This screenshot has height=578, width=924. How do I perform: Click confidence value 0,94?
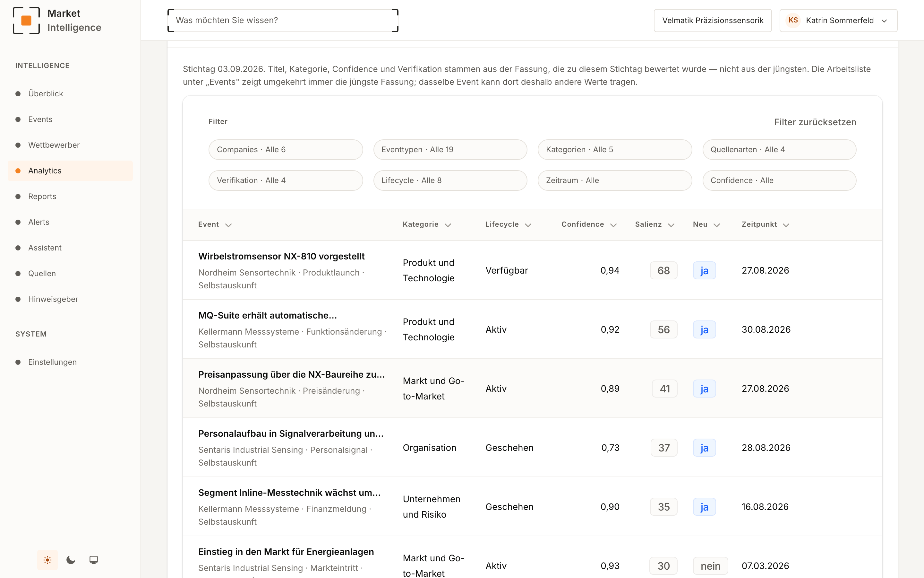[610, 271]
